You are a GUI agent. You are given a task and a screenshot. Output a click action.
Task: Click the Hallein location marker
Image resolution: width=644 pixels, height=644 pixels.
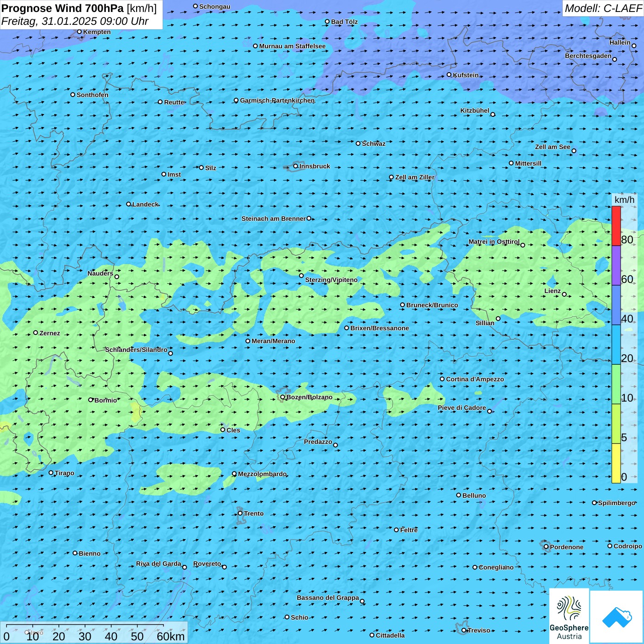click(x=634, y=46)
